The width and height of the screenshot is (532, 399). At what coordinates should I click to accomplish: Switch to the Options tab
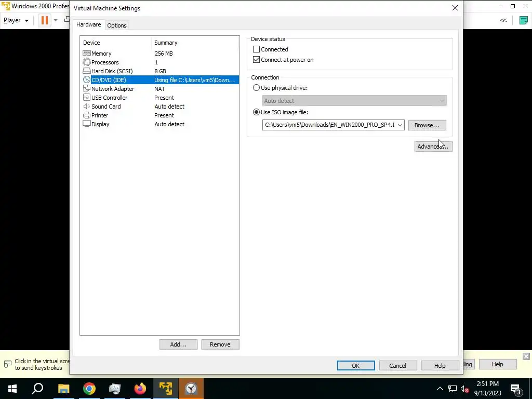pyautogui.click(x=117, y=25)
